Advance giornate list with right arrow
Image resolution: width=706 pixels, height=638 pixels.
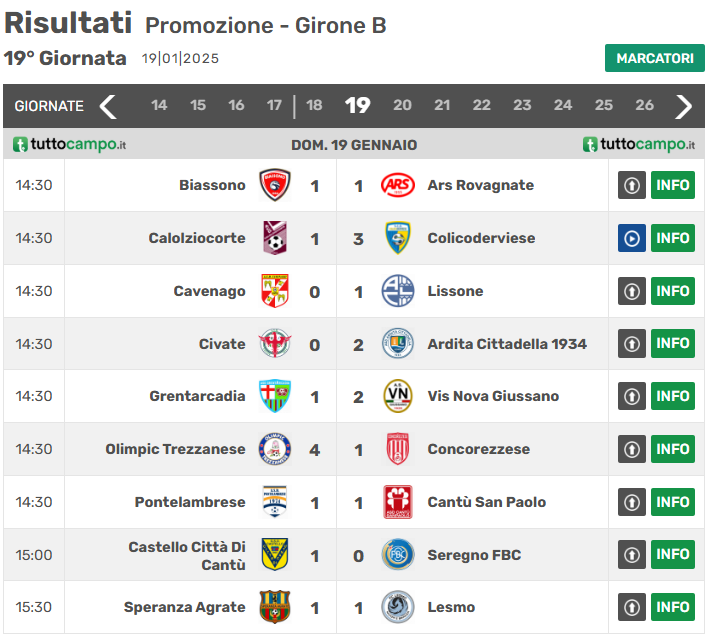click(x=684, y=106)
